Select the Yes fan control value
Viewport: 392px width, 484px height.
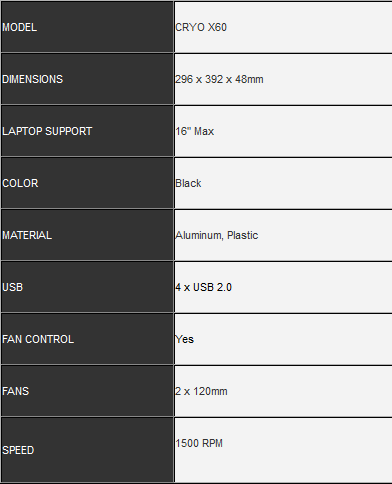pos(185,339)
